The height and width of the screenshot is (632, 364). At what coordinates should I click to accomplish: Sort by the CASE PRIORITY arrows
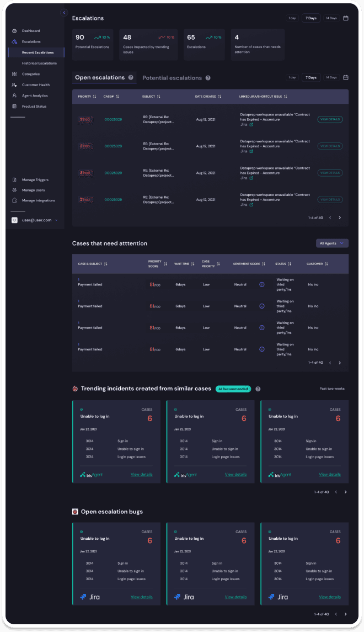coord(218,264)
